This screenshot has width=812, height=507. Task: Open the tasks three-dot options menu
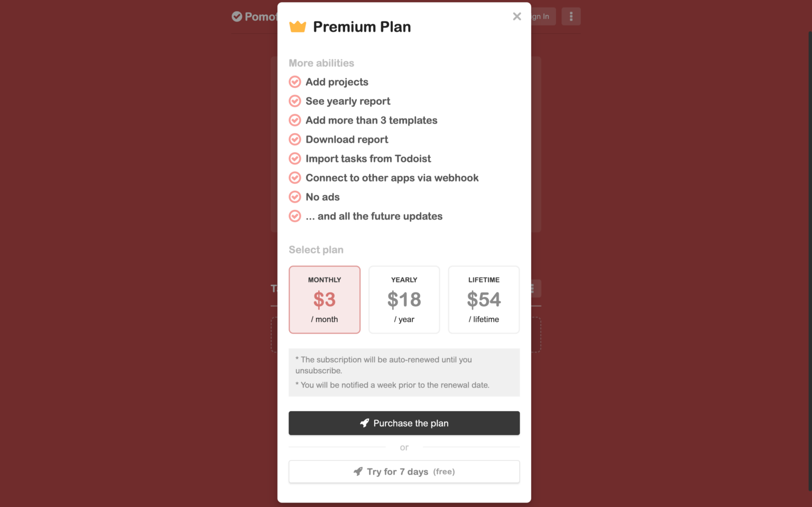click(534, 289)
